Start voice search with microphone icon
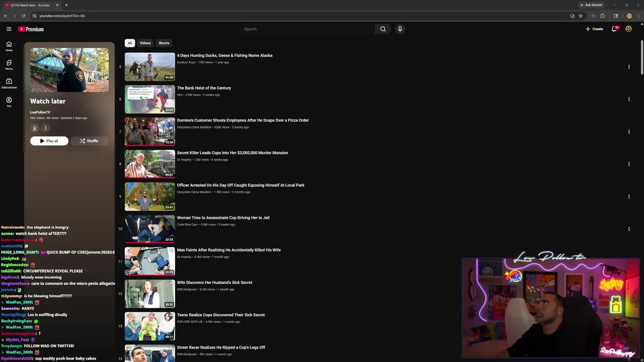Screen dimensions: 644x362 (x=400, y=29)
